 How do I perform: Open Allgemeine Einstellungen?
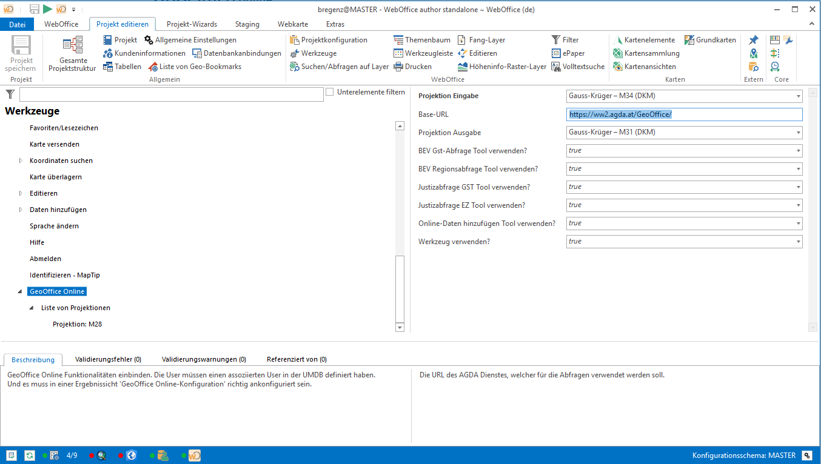190,40
